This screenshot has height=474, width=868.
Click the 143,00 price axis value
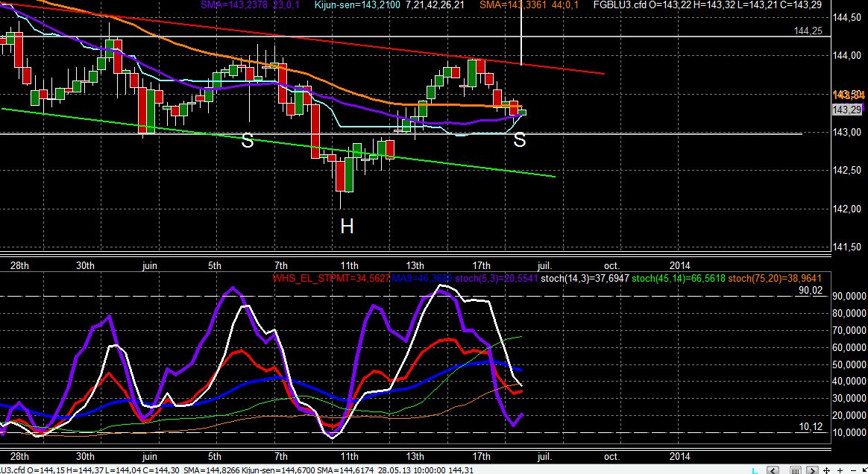coord(847,132)
